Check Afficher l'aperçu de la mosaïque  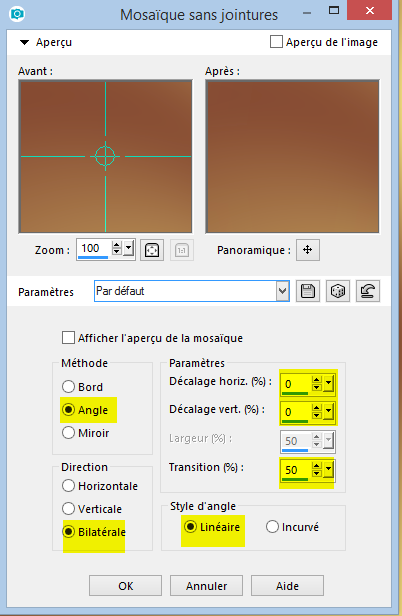point(68,337)
